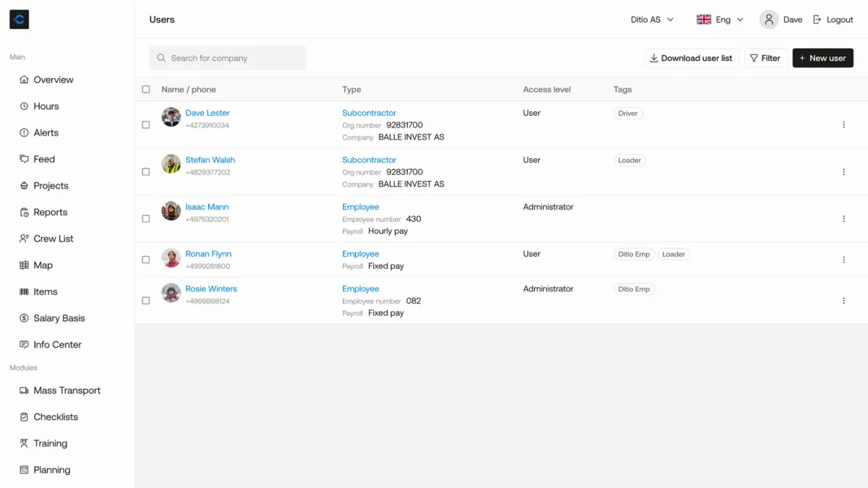Click the logout arrow icon

(x=817, y=20)
